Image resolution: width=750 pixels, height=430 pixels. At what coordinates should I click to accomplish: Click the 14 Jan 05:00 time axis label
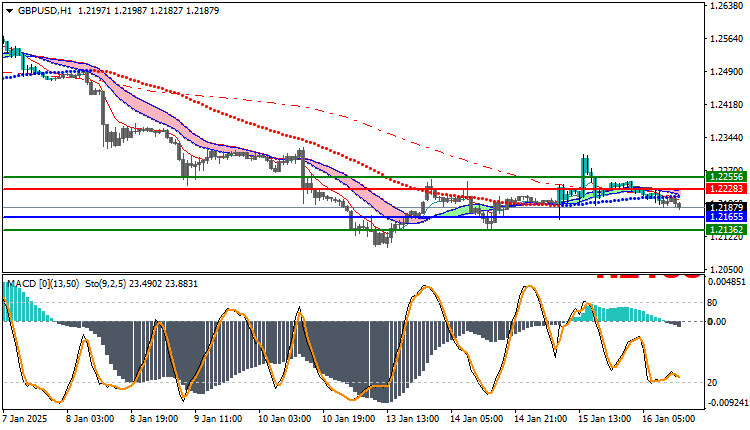(476, 419)
